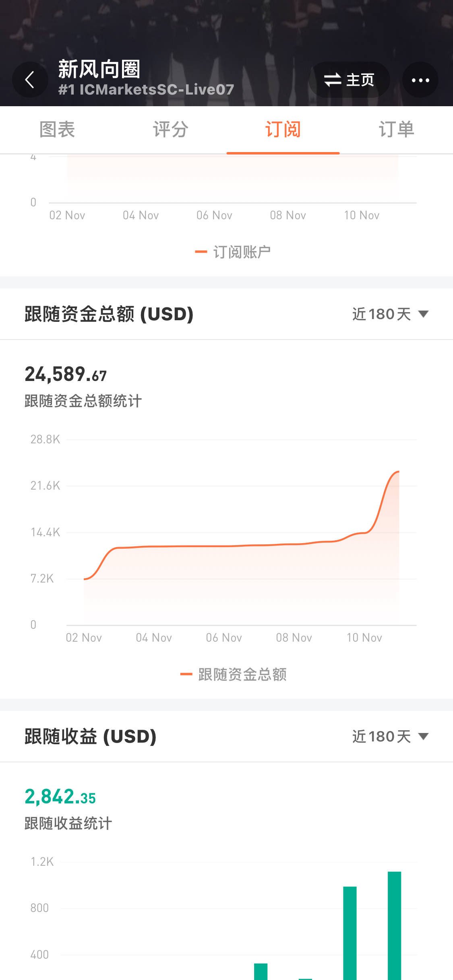Tap the 主页 switch button
Viewport: 453px width, 980px height.
(349, 80)
